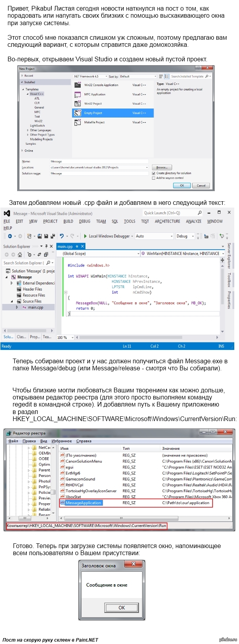Click the Visual Studio logo in title bar

7,213
